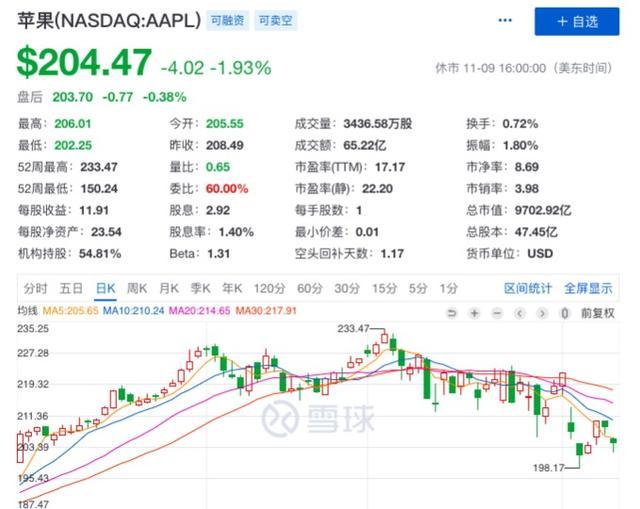Zoom in the K-line chart with plus icon
Viewport: 640px width, 509px height.
(x=474, y=313)
